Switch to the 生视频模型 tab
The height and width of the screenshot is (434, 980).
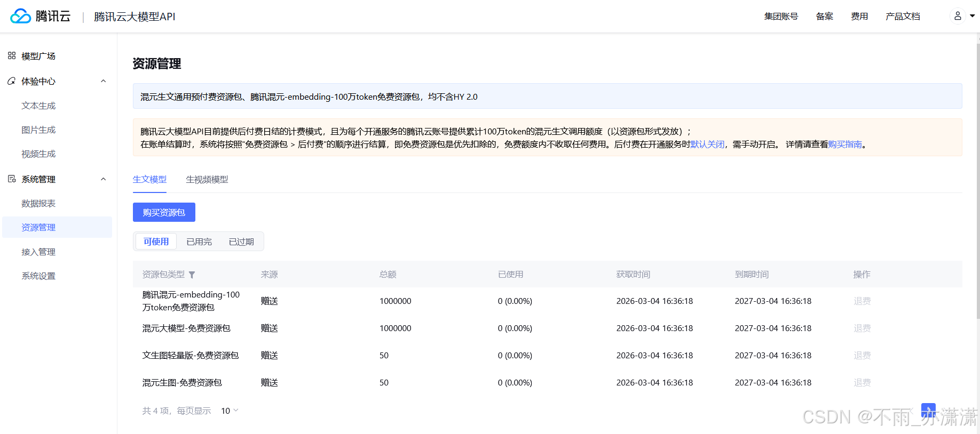point(207,180)
